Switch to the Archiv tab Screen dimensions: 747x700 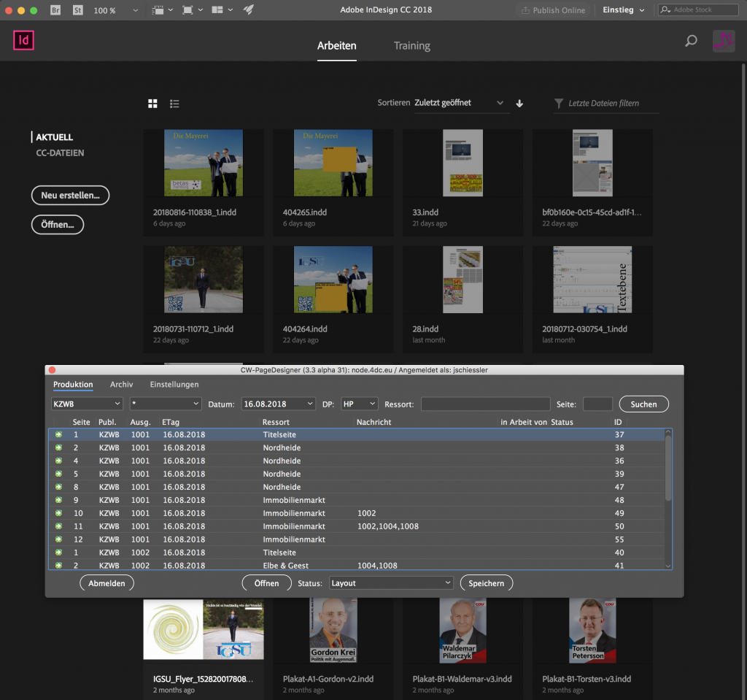coord(121,384)
